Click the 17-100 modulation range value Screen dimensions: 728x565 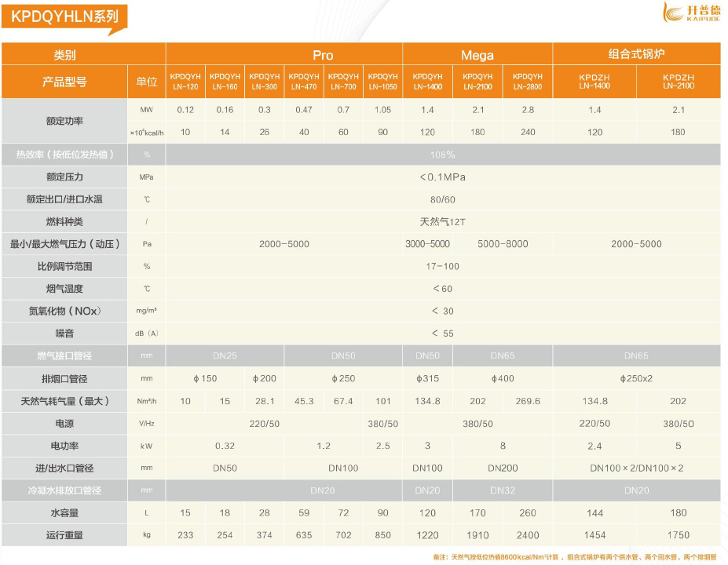[x=442, y=267]
